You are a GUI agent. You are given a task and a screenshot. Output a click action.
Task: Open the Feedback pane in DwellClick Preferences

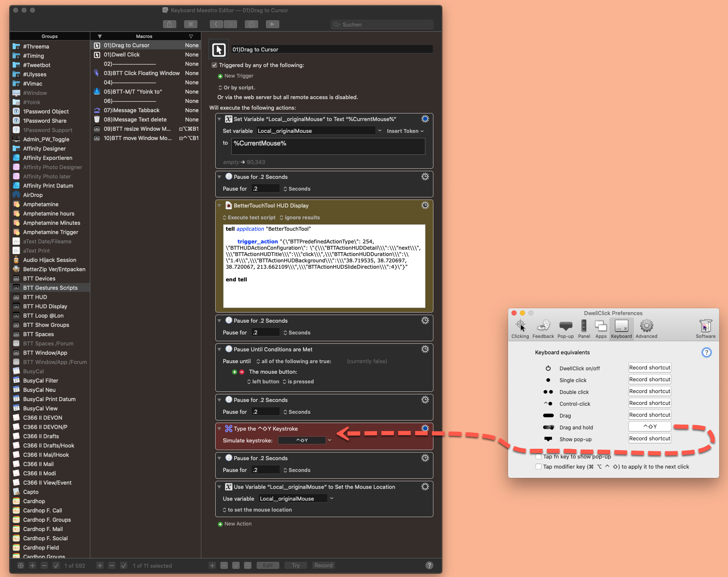(543, 329)
